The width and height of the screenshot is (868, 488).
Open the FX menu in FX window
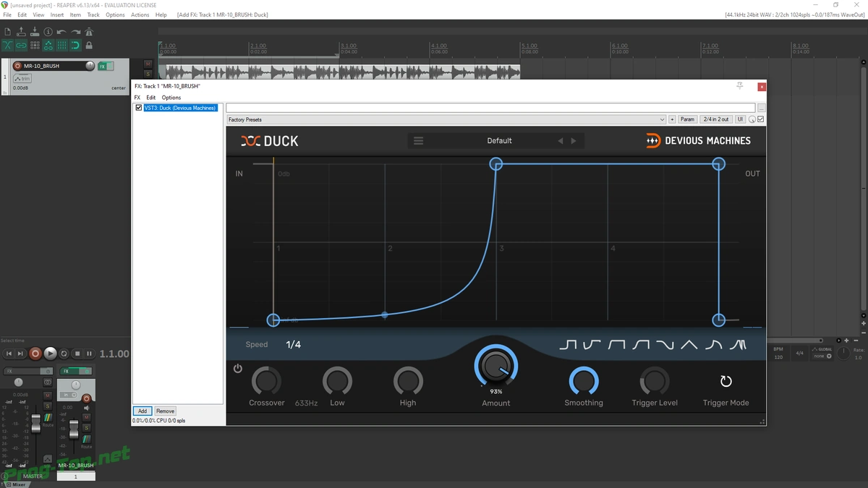point(137,98)
